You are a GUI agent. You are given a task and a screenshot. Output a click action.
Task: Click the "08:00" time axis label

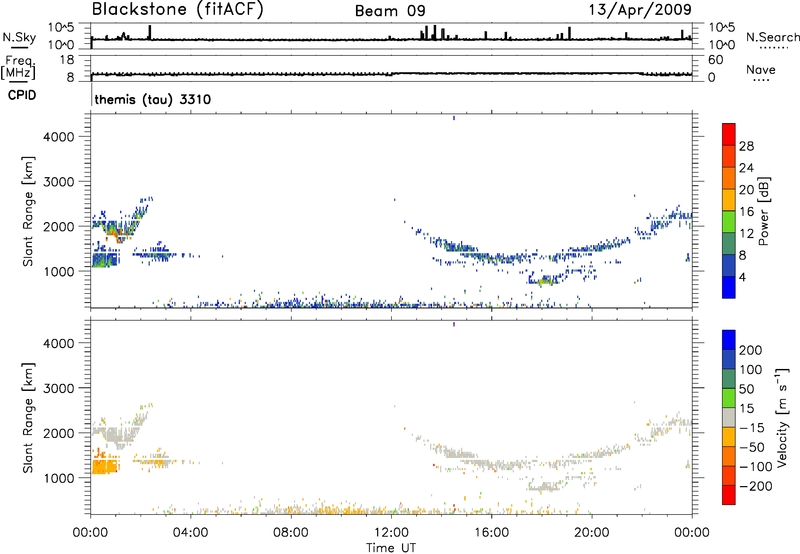[x=291, y=533]
